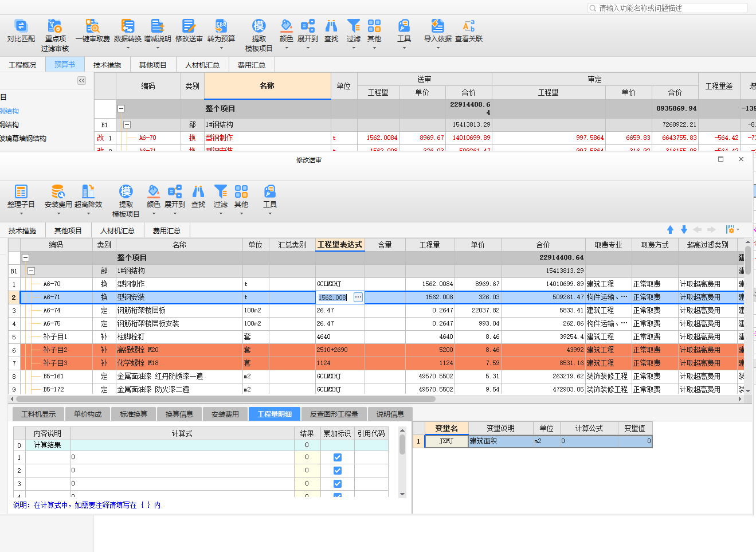Image resolution: width=756 pixels, height=552 pixels.
Task: Click 过滤 funnel icon in main toolbar
Action: click(x=354, y=26)
